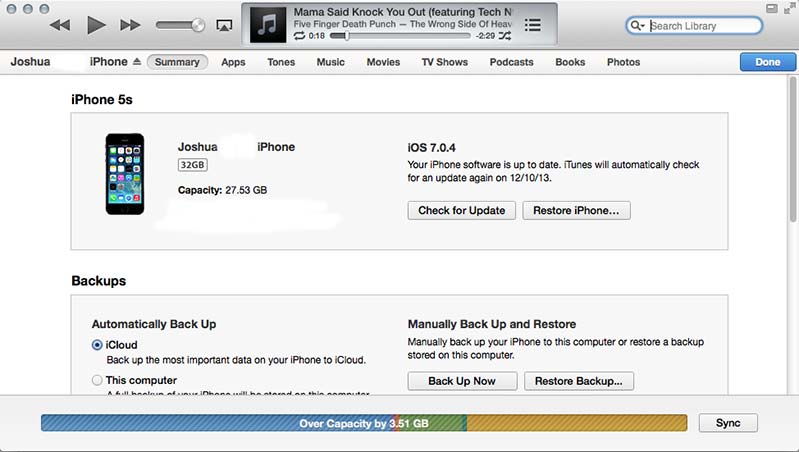799x452 pixels.
Task: Click the rewind previous track button
Action: [x=60, y=25]
